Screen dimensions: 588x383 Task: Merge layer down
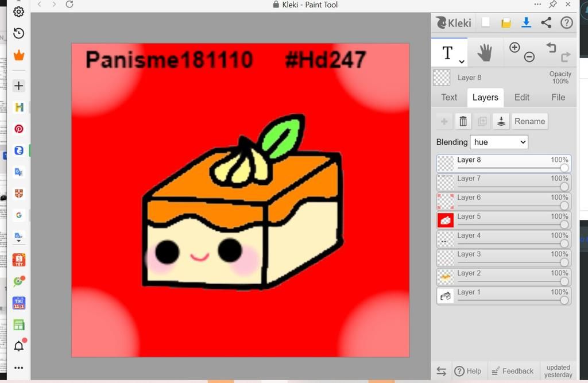pos(501,122)
